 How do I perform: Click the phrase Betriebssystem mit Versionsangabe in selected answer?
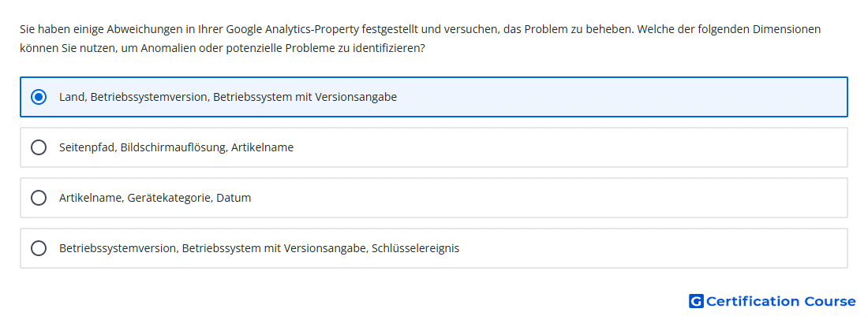point(305,97)
